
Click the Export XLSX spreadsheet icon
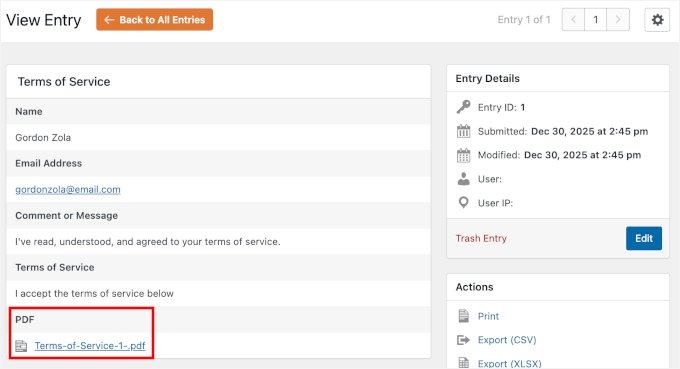point(463,362)
